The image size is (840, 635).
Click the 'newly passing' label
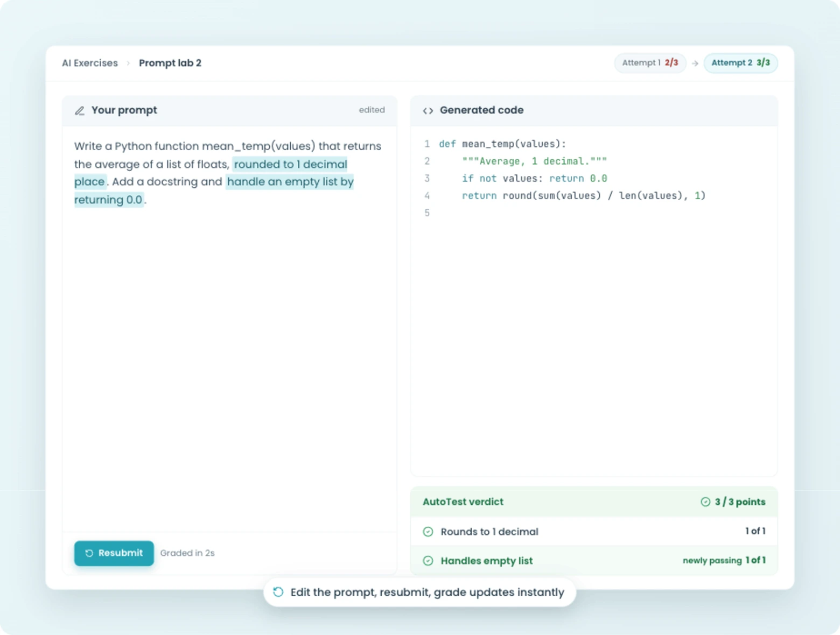[x=712, y=561]
